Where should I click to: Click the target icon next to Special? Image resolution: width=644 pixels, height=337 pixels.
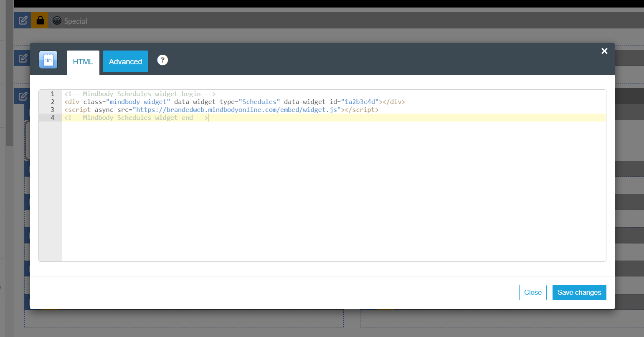point(57,20)
